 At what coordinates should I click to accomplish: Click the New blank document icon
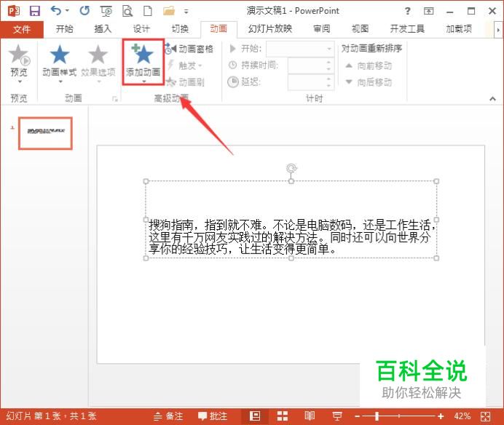click(148, 11)
